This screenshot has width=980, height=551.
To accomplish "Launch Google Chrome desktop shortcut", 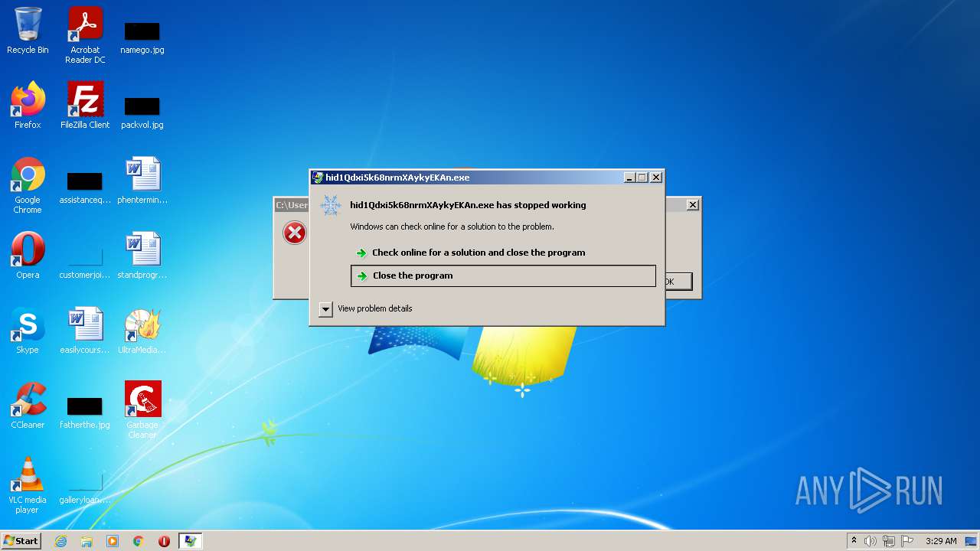I will [x=28, y=186].
